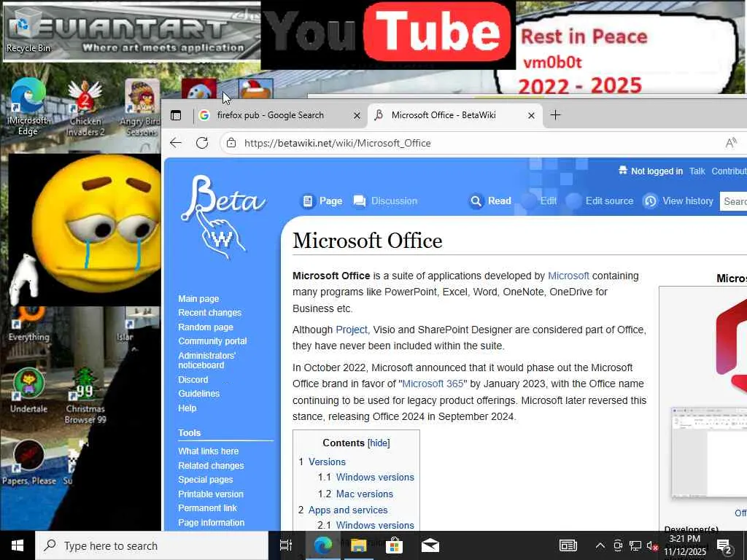Open File Explorer from taskbar

(358, 545)
